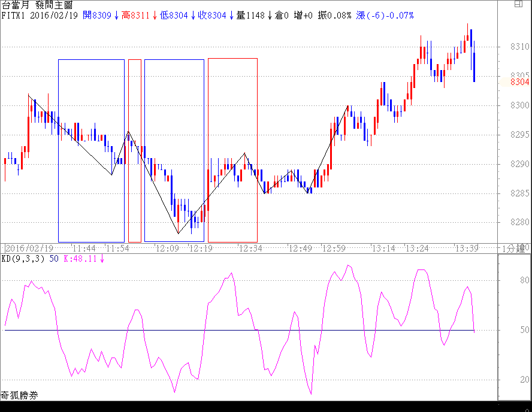
Task: Click the 漲(-6)-0.07% change readout
Action: (385, 15)
